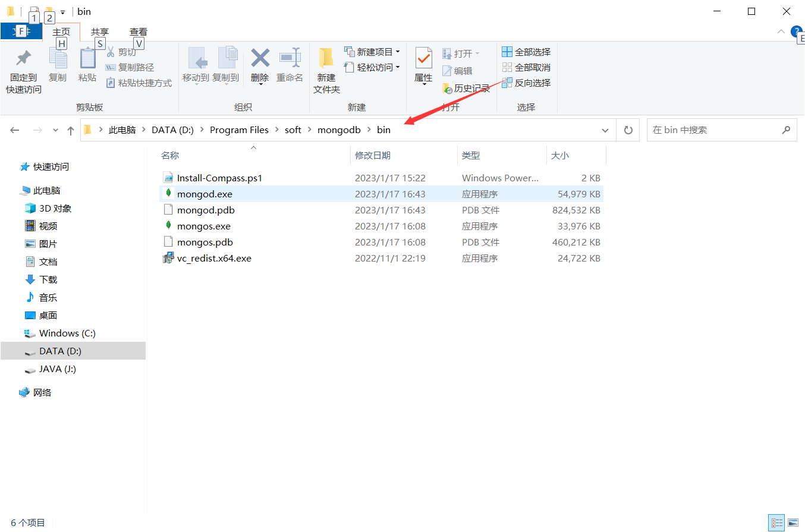Click 此电脑 in the breadcrumb path
The image size is (805, 532).
[122, 130]
